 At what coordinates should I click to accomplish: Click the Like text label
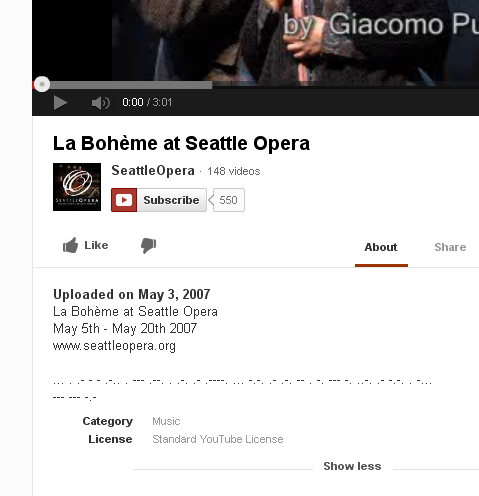click(96, 245)
